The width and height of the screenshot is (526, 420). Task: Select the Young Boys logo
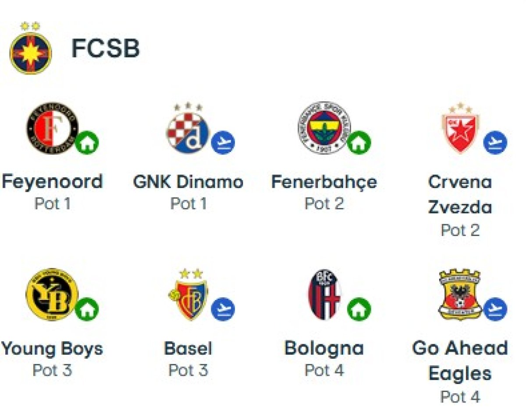coord(52,294)
